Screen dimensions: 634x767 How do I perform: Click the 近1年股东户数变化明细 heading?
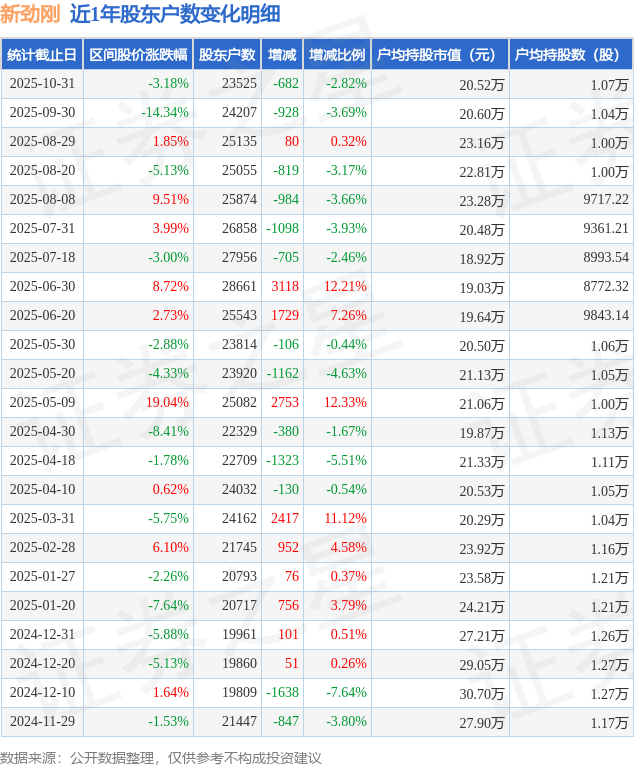tap(175, 14)
